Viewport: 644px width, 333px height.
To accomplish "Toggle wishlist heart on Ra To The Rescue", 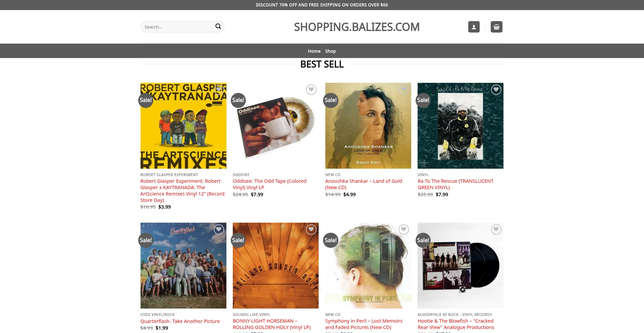I will pos(496,90).
